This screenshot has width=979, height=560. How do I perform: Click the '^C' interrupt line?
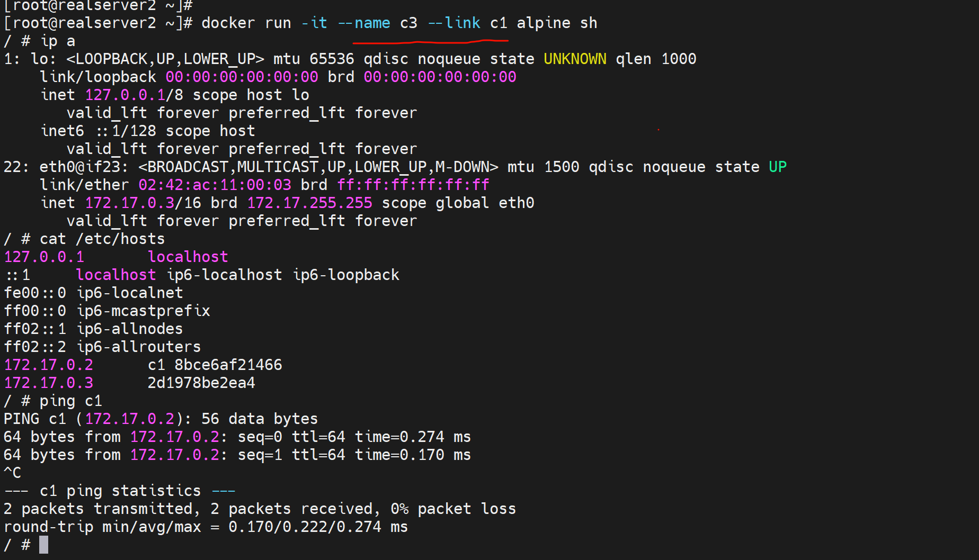13,473
